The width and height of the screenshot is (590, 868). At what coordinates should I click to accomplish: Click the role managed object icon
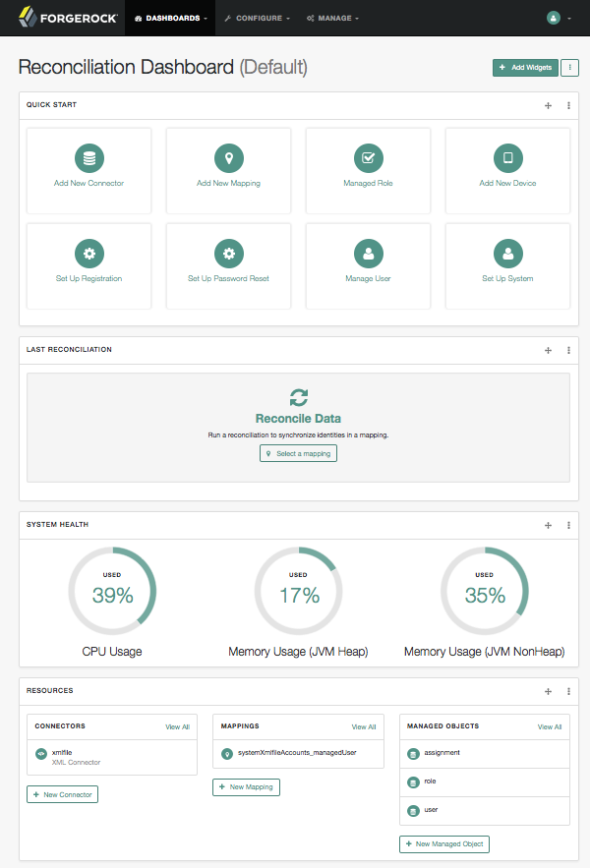413,782
